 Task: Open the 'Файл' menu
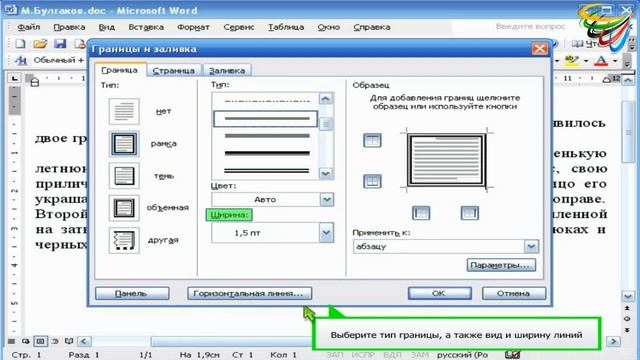click(29, 27)
